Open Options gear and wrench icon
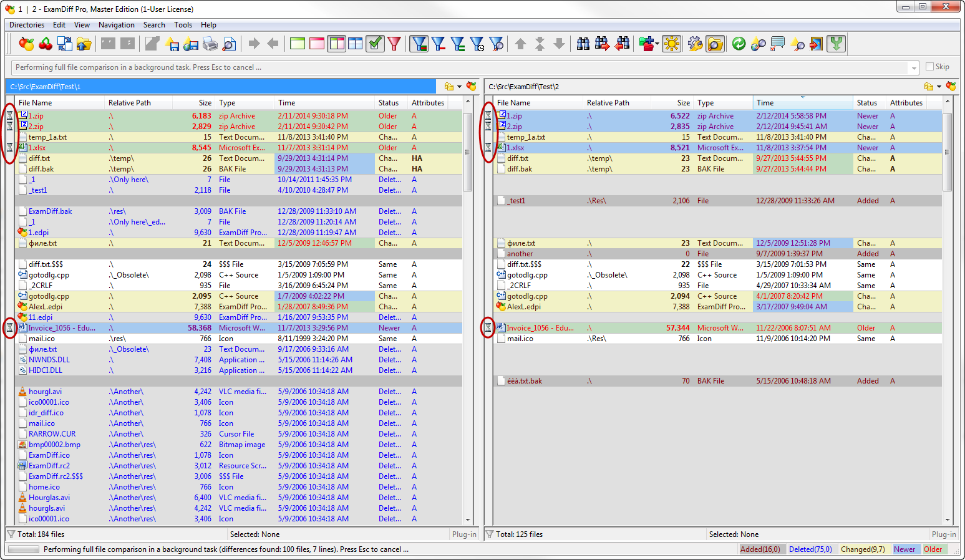This screenshot has height=560, width=965. (x=695, y=44)
